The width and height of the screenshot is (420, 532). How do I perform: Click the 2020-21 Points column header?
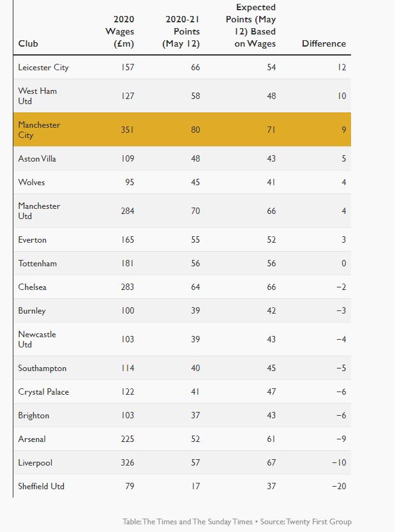coord(181,31)
